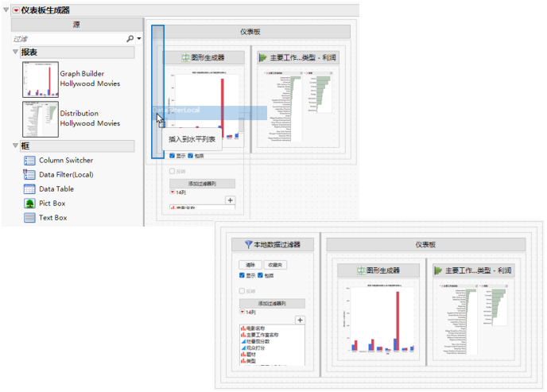Viewport: 547px width, 392px height.
Task: Select the Graph Builder report thumbnail
Action: coord(41,80)
